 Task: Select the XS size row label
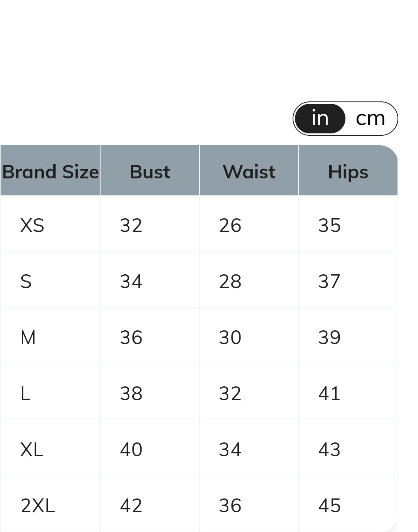[32, 225]
